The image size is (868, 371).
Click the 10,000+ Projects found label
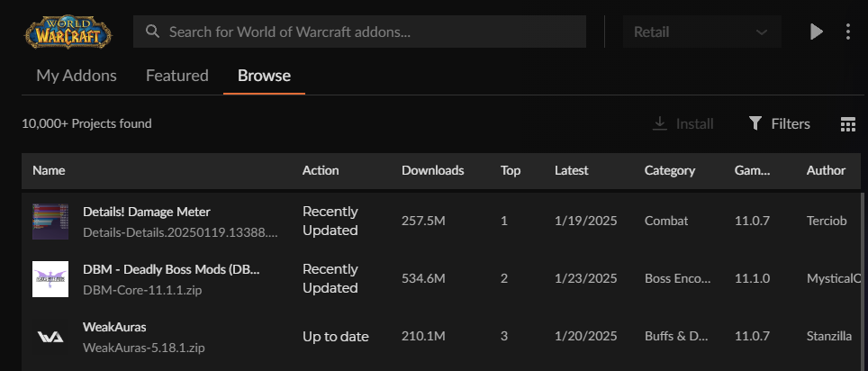(x=86, y=123)
